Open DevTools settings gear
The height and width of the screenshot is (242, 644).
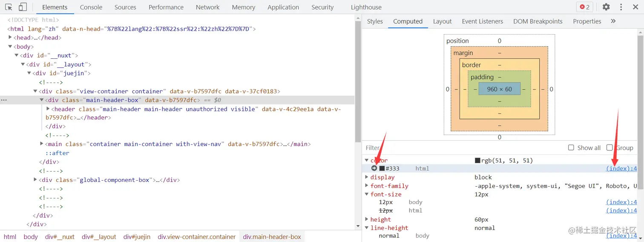(606, 7)
